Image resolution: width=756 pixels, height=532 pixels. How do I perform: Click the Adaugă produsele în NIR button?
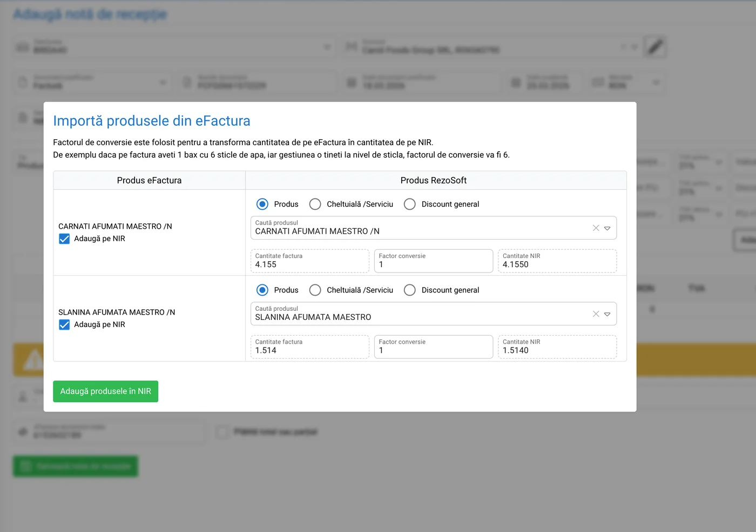[105, 391]
